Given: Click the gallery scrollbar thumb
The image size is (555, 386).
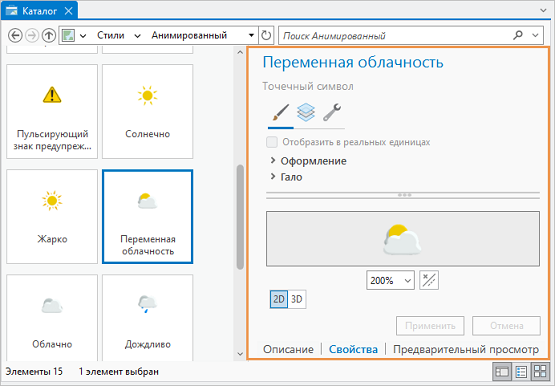Looking at the screenshot, I should pos(240,217).
